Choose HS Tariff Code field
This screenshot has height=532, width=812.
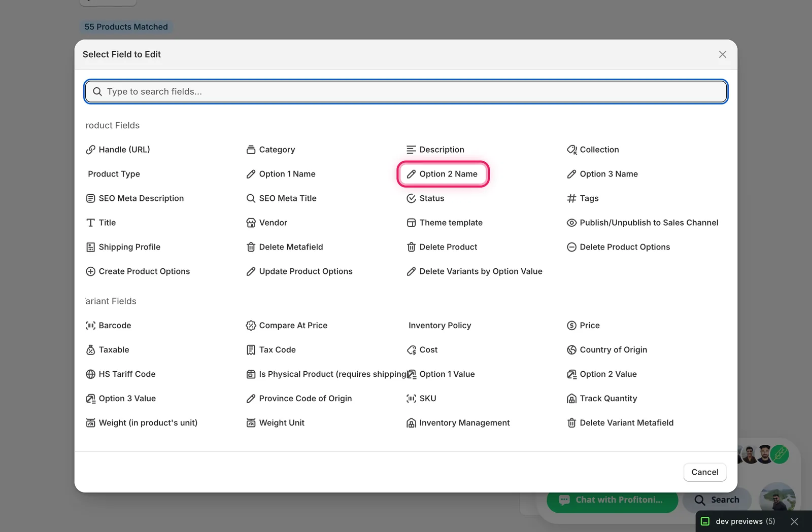(x=121, y=374)
